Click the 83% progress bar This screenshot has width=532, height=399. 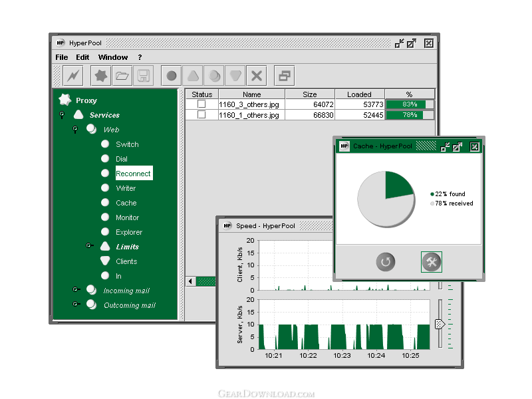[410, 104]
